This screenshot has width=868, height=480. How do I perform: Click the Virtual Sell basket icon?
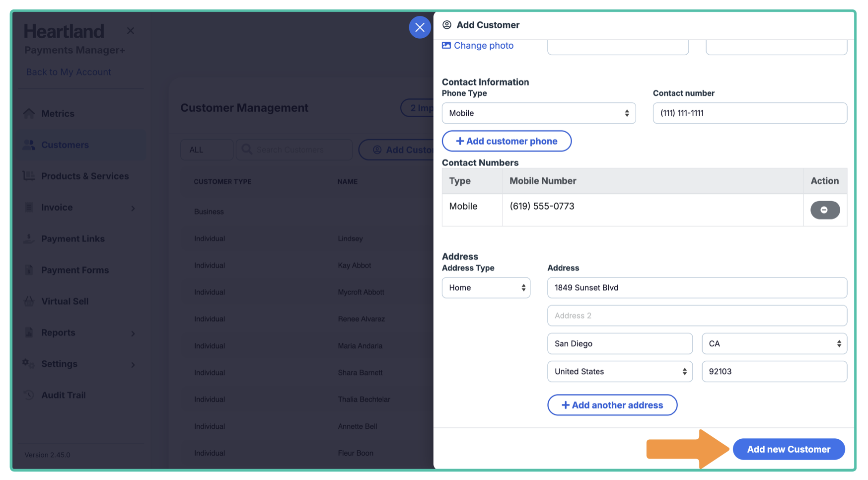click(29, 301)
